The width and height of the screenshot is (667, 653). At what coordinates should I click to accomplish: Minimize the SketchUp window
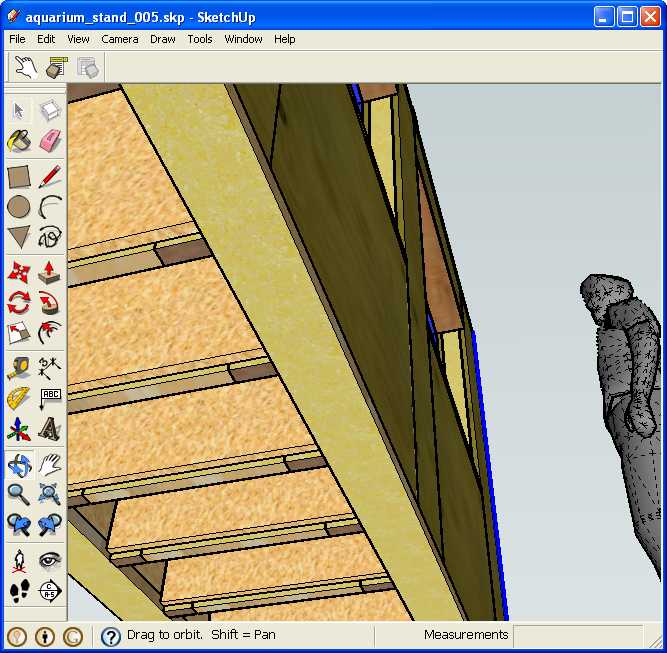[x=603, y=17]
